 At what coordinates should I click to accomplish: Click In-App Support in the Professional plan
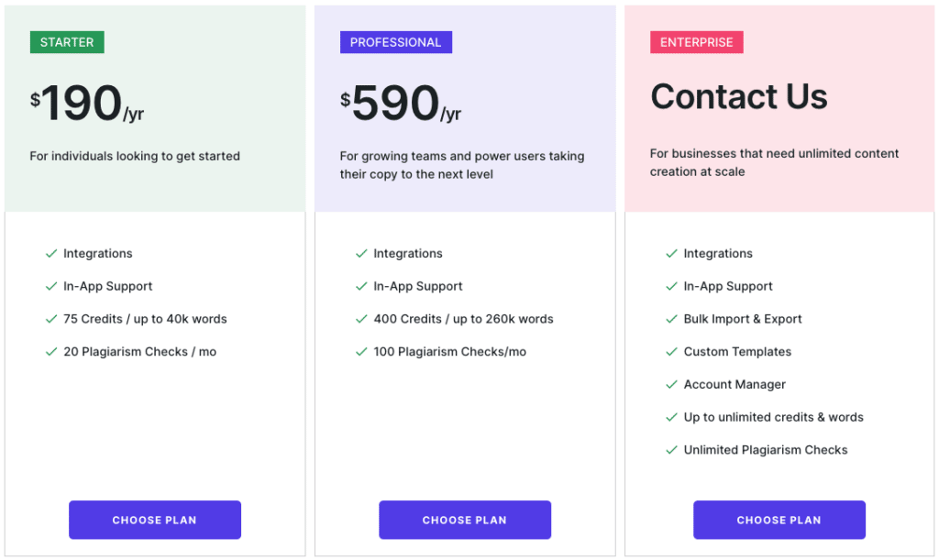click(x=418, y=287)
